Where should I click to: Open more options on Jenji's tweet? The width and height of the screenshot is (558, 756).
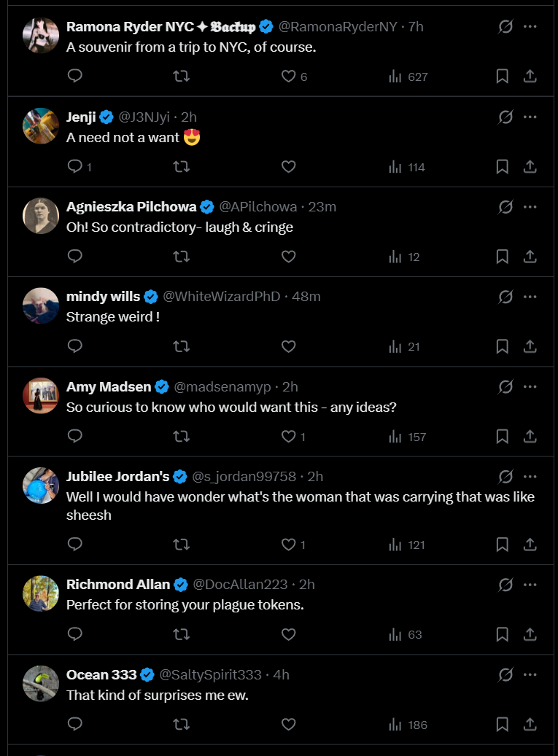530,117
